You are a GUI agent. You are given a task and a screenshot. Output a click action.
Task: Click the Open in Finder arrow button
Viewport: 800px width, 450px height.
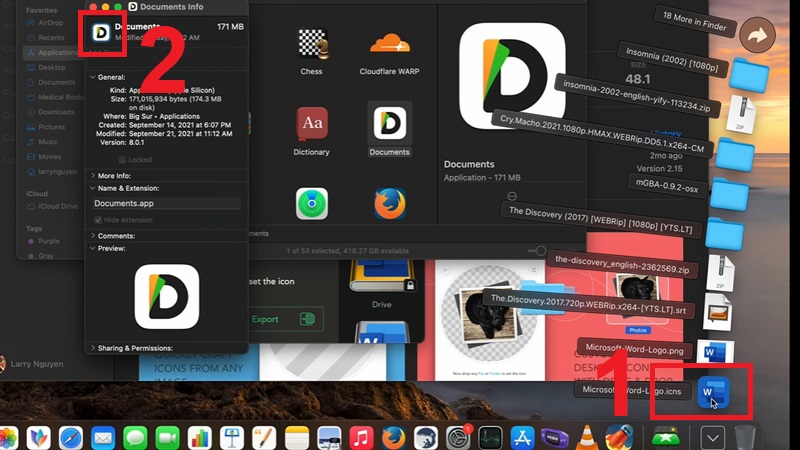coord(757,35)
